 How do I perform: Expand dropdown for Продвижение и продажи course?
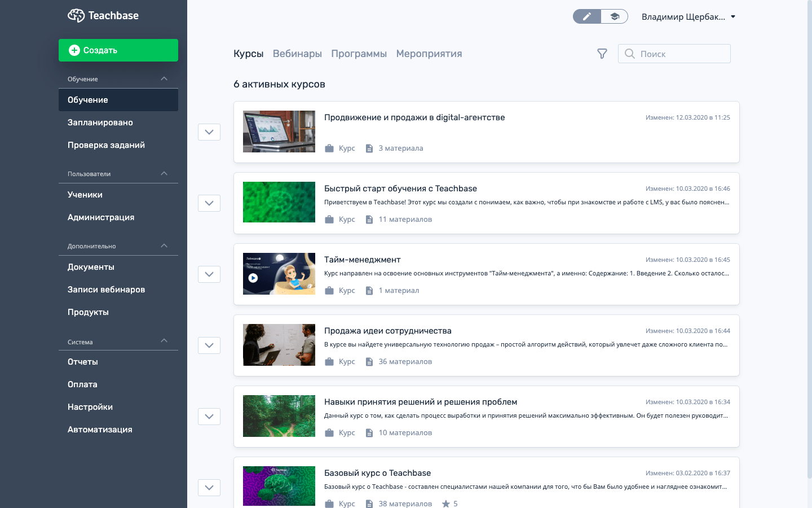click(209, 132)
